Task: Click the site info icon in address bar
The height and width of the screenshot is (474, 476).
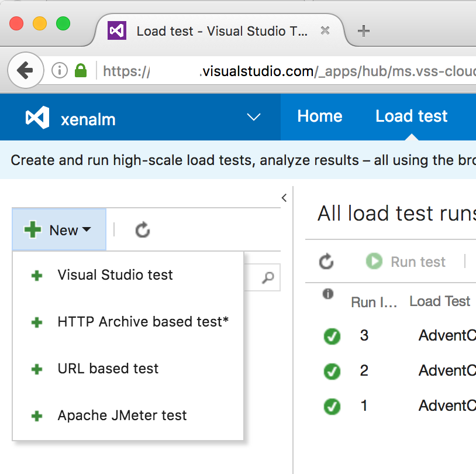Action: [x=60, y=71]
